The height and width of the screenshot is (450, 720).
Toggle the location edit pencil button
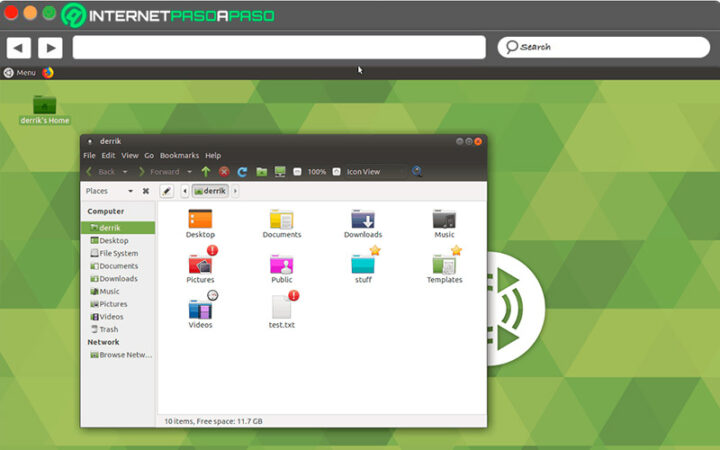tap(167, 191)
